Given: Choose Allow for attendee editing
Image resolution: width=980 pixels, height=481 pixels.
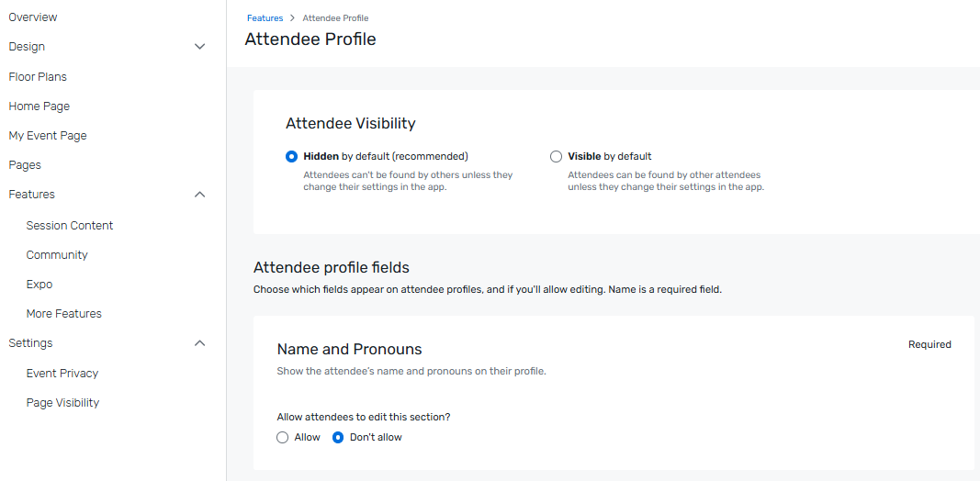Looking at the screenshot, I should pos(283,438).
